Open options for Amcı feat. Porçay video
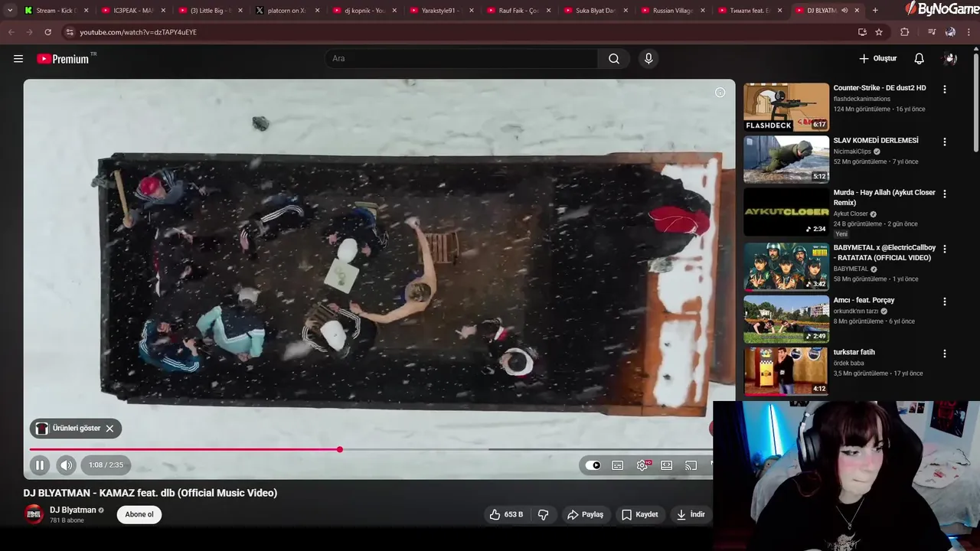The height and width of the screenshot is (551, 980). (944, 301)
